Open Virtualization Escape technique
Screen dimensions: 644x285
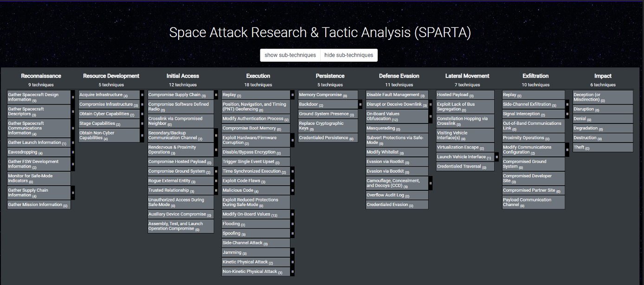465,147
